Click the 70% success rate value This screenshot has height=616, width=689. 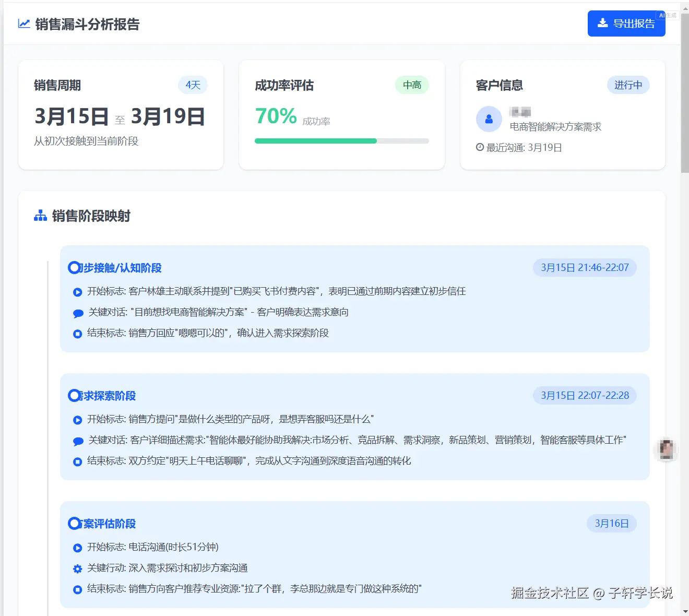(276, 116)
